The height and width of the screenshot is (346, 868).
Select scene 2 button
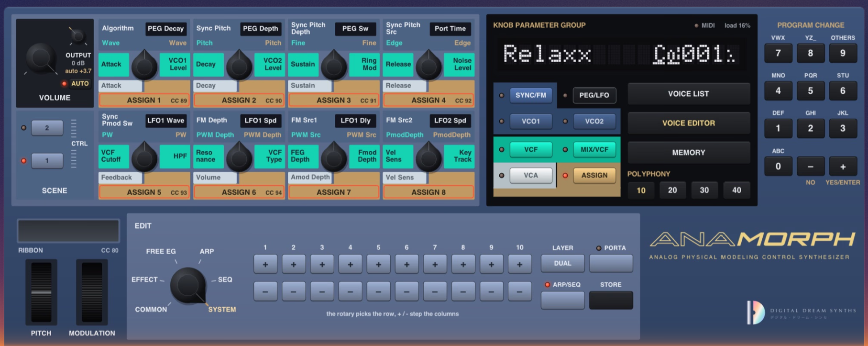click(47, 128)
